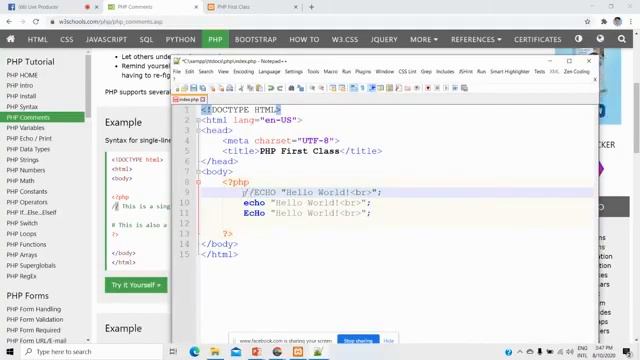This screenshot has width=640, height=360.
Task: Toggle w3schools dark mode contrast icon
Action: (578, 39)
